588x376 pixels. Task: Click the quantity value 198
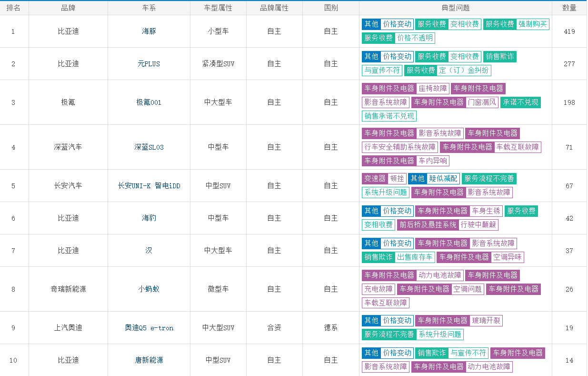tap(569, 102)
